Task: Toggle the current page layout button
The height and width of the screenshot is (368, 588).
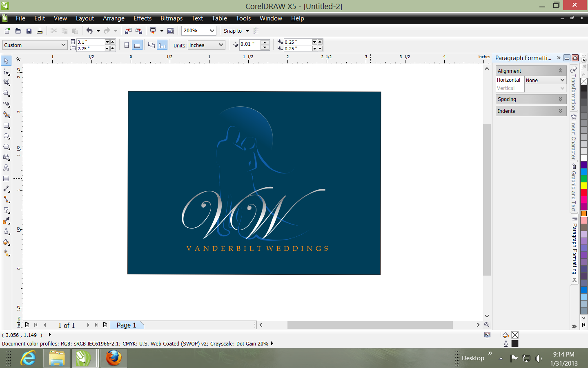Action: tap(162, 45)
